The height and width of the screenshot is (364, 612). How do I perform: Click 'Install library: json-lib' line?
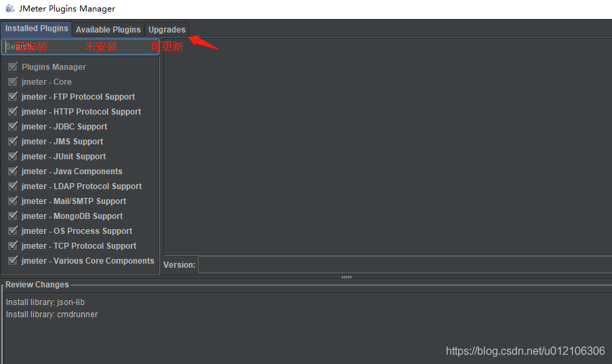click(45, 302)
